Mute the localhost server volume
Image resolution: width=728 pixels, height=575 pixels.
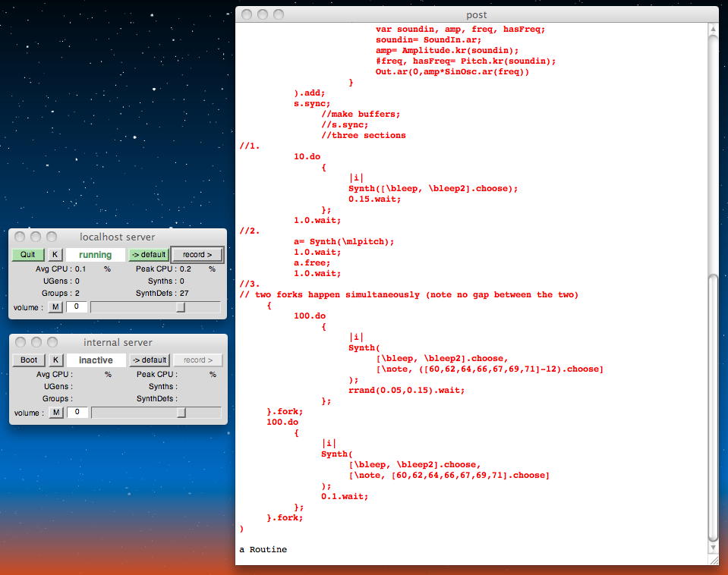(x=56, y=307)
